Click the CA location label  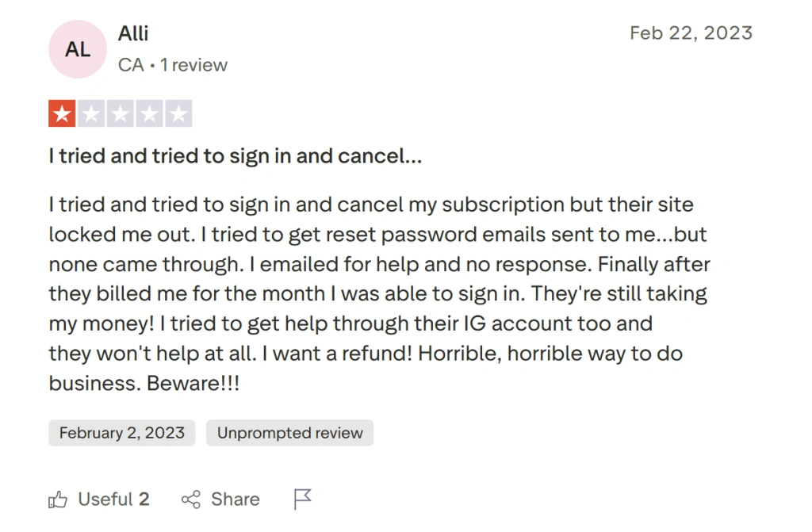pos(131,65)
